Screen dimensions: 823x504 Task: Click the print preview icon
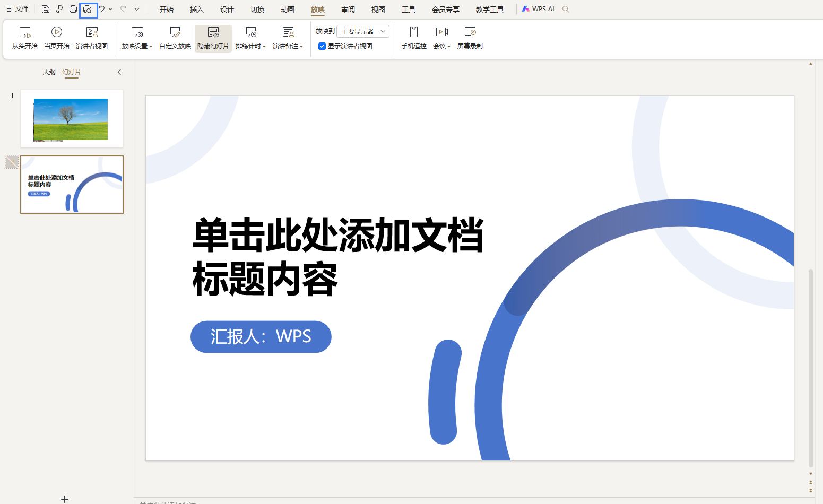coord(88,10)
